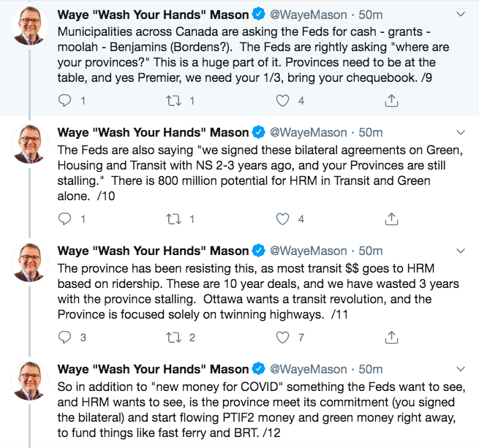Open the more-options chevron on the /9 tweet
This screenshot has width=479, height=448.
(x=460, y=14)
